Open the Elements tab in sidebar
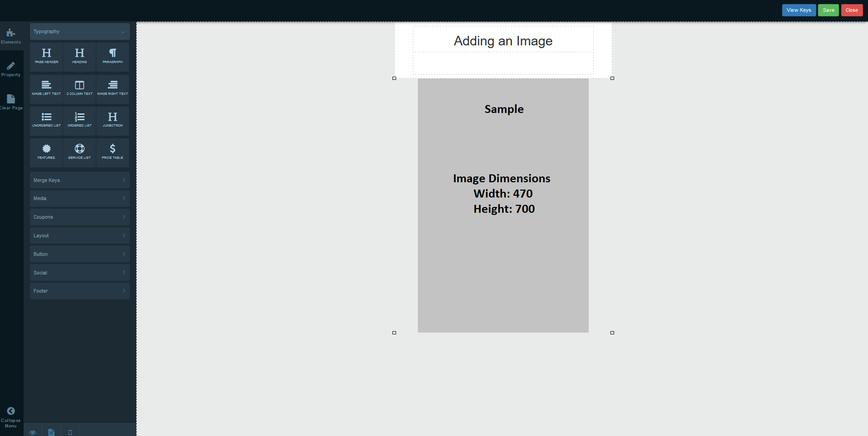 tap(11, 36)
